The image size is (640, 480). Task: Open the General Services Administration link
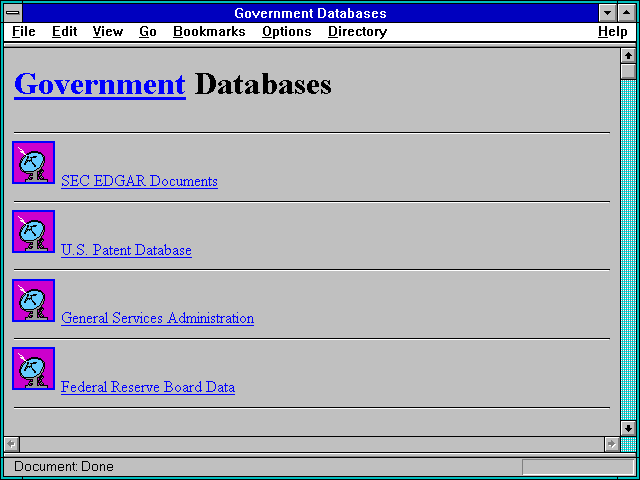click(158, 318)
